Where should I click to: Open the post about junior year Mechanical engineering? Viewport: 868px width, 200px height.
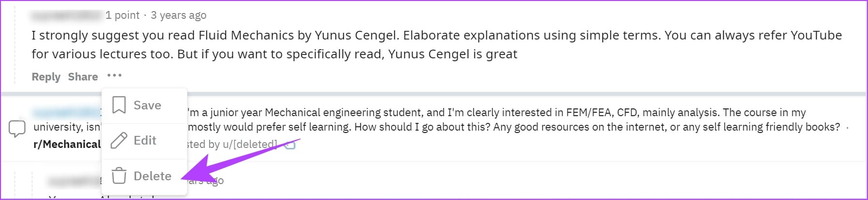498,112
